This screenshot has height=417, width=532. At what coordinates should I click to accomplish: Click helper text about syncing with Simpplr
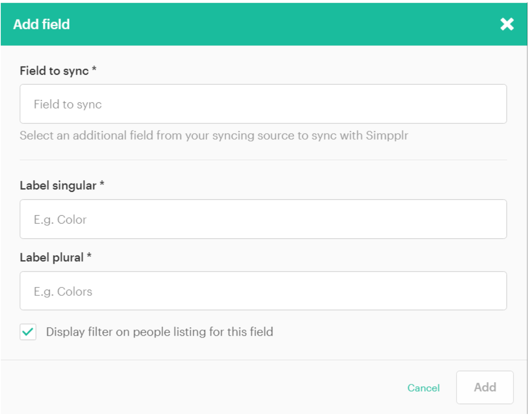click(214, 135)
